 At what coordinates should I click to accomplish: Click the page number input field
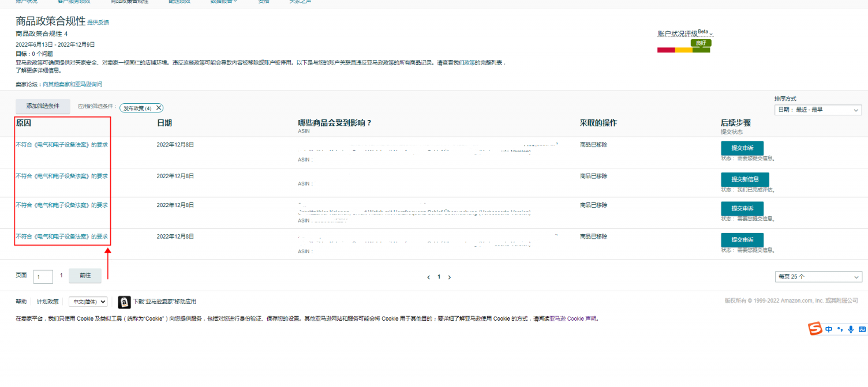click(x=43, y=277)
